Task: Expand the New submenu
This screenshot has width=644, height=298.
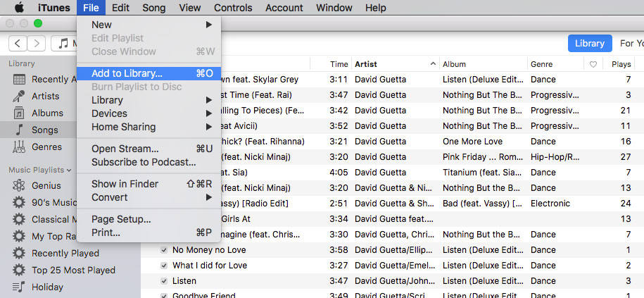Action: point(149,25)
